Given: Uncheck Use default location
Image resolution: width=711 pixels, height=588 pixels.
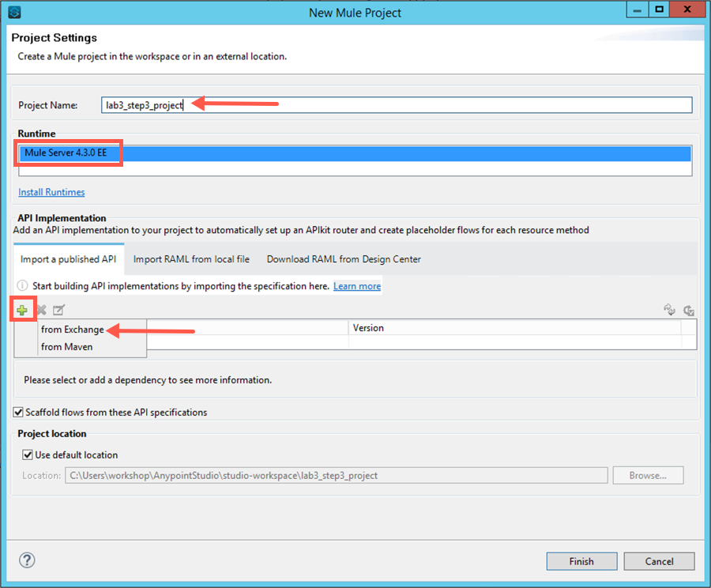Looking at the screenshot, I should (28, 454).
